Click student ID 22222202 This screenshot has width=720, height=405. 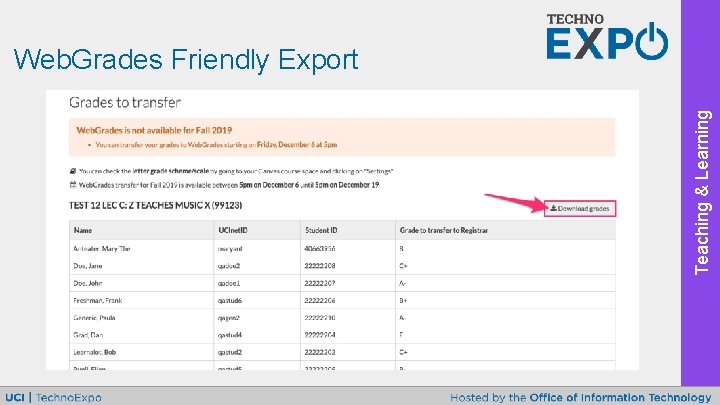point(320,352)
